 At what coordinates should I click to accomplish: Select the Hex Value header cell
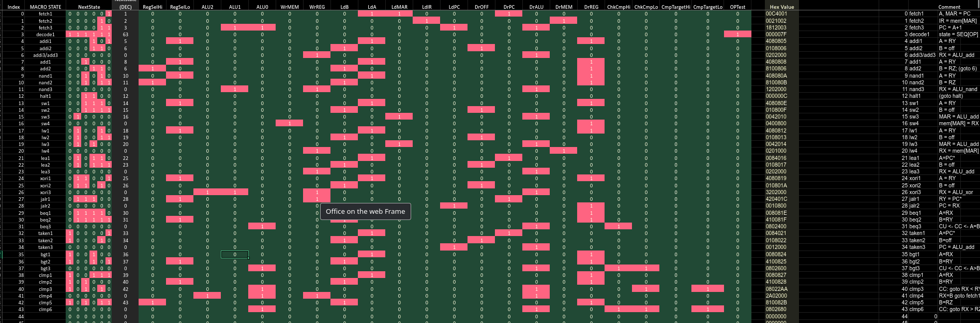coord(781,7)
